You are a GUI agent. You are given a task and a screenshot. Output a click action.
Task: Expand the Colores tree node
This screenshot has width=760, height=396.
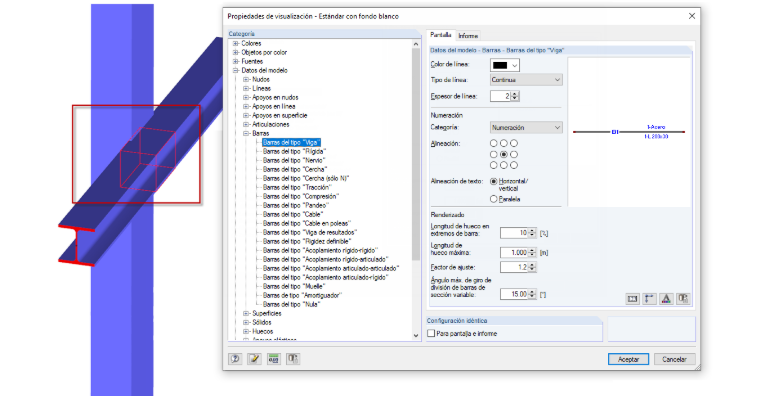236,43
